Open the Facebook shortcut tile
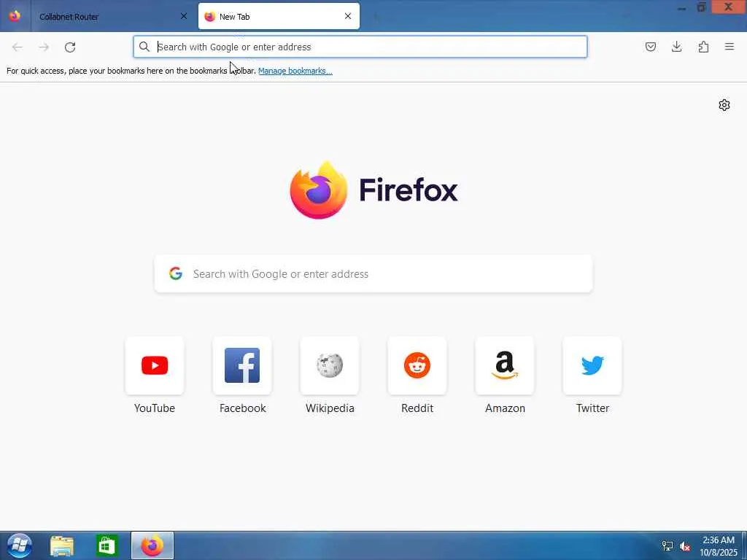This screenshot has width=747, height=560. pos(242,365)
